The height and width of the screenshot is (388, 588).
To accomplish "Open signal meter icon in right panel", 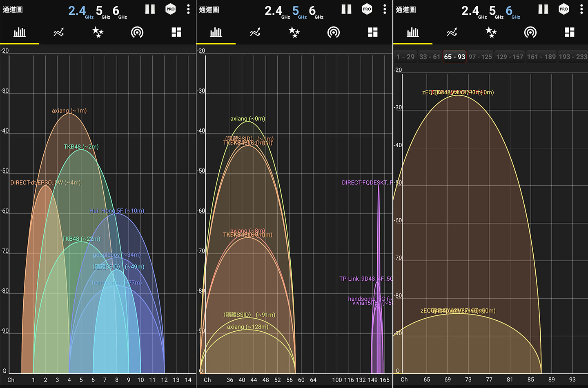I will pos(530,32).
